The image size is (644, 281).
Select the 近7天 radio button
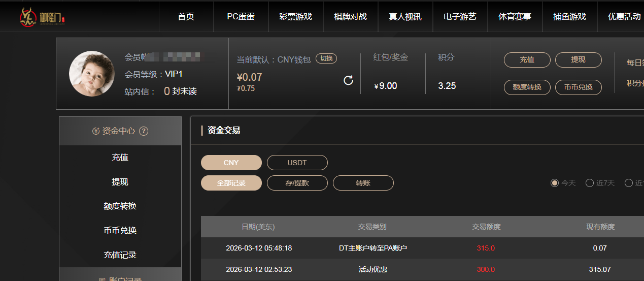590,183
